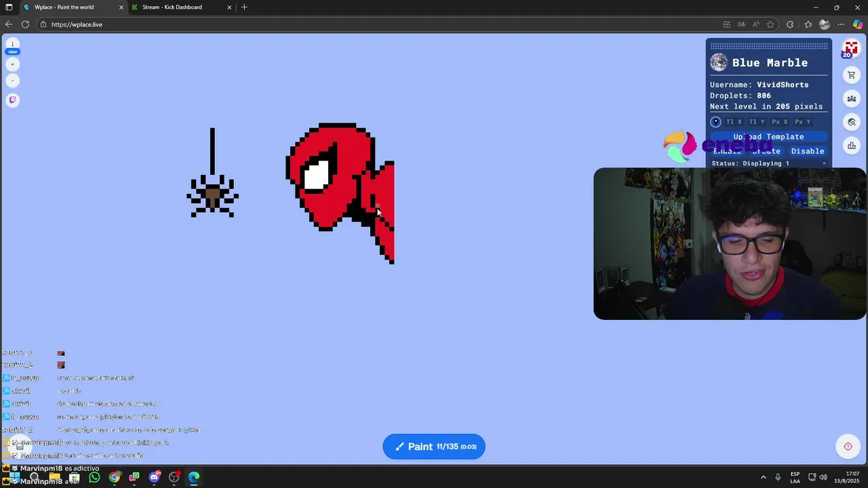
Task: Click the microphone tray icon
Action: 778,477
